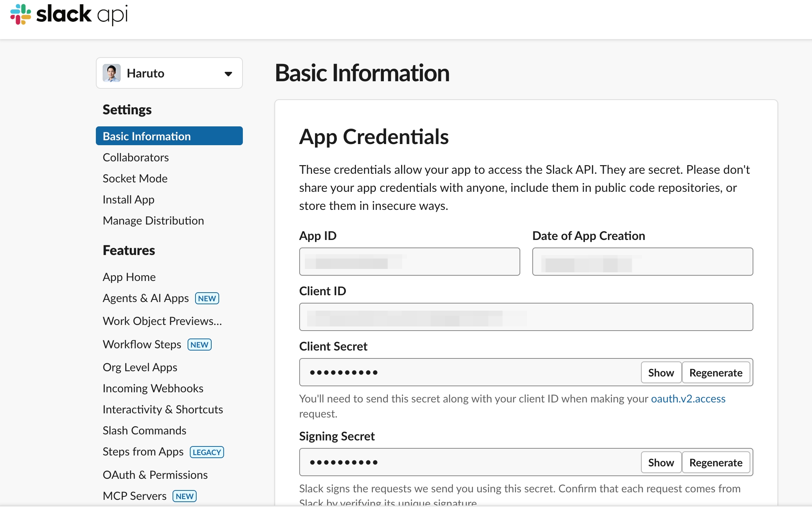Open the Haruto app selector dropdown

(169, 73)
